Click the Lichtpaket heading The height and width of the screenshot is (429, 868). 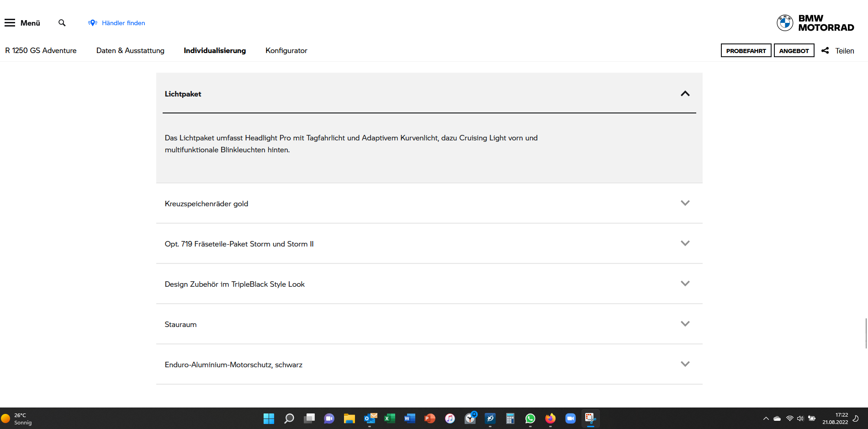coord(183,94)
